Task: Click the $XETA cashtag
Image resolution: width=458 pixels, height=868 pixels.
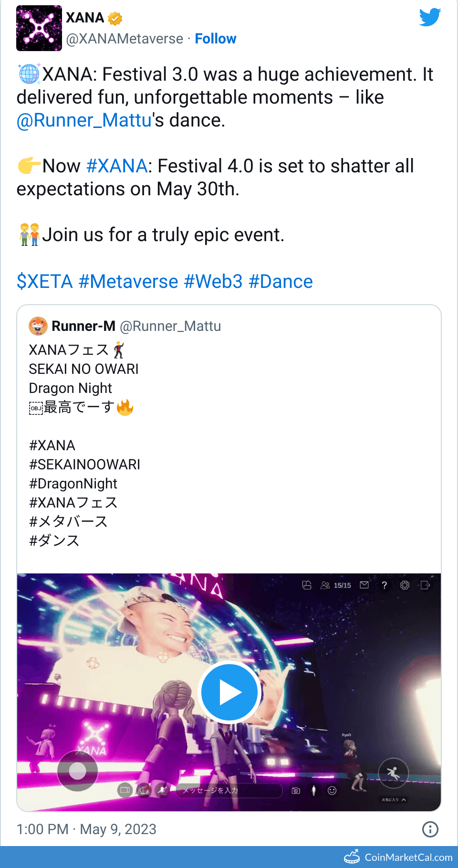Action: coord(45,282)
